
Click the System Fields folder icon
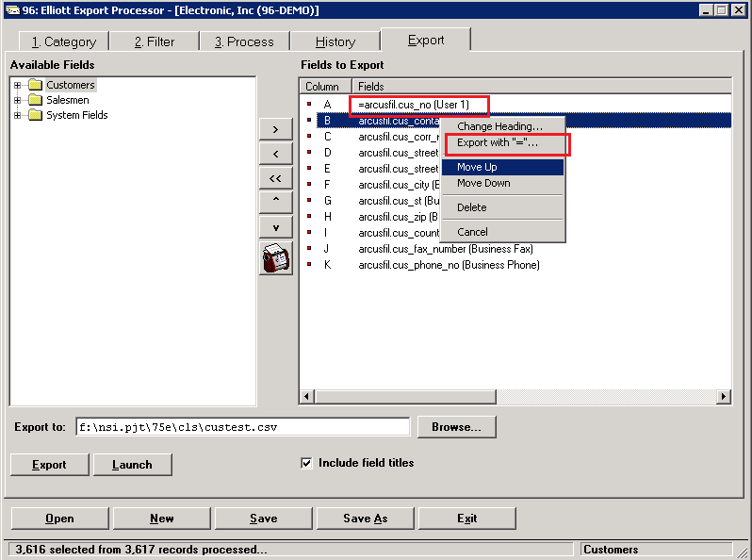pyautogui.click(x=36, y=116)
